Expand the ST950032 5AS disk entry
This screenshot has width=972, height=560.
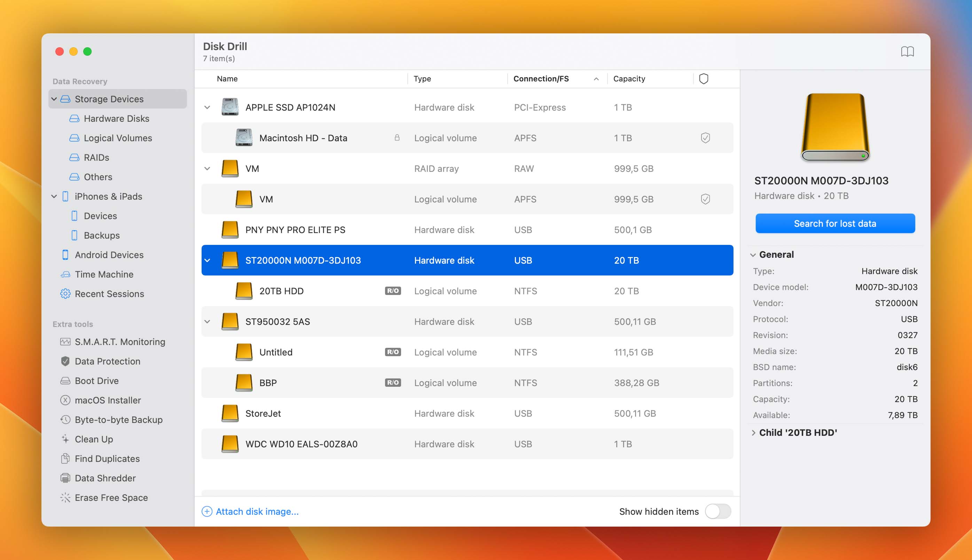[x=207, y=321]
